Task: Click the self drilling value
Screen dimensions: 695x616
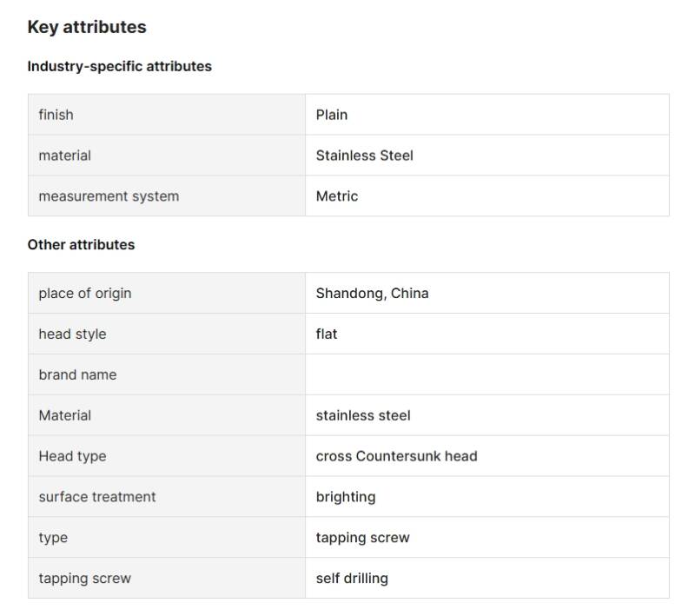Action: pos(352,579)
